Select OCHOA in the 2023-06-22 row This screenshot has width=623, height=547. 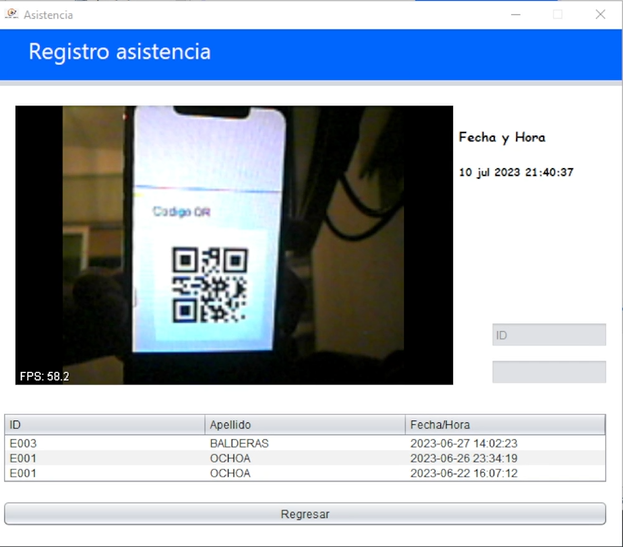[x=305, y=473]
